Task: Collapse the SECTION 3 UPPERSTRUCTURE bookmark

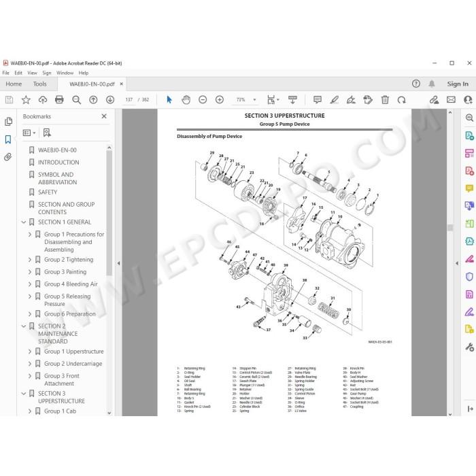Action: (24, 394)
